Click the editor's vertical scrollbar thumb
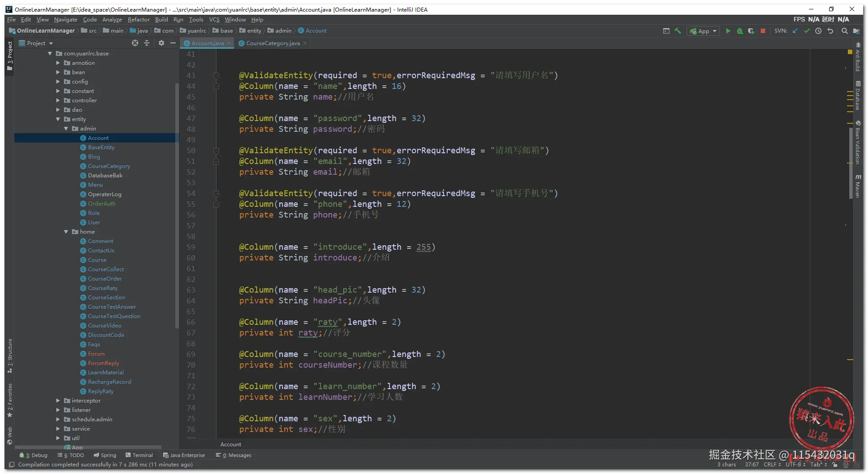 (851, 163)
